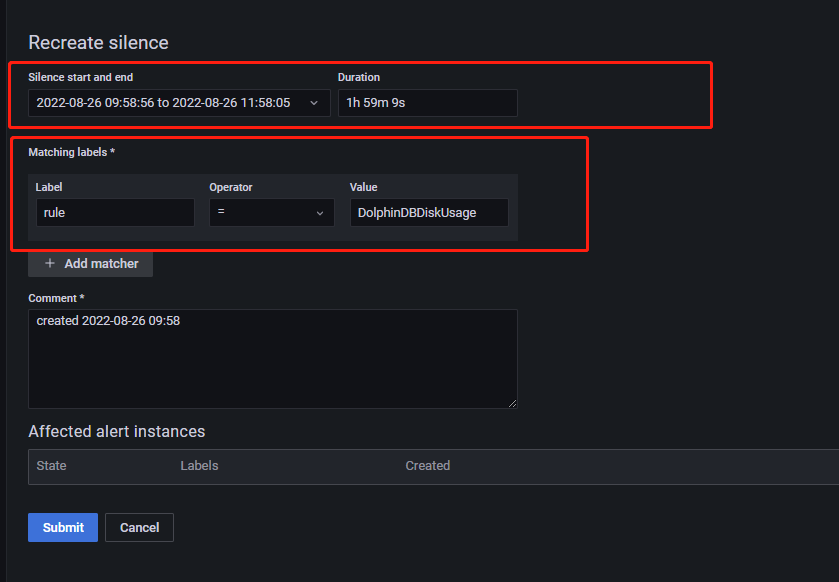Cancel recreating the silence
Screen dimensions: 839x582
point(139,527)
